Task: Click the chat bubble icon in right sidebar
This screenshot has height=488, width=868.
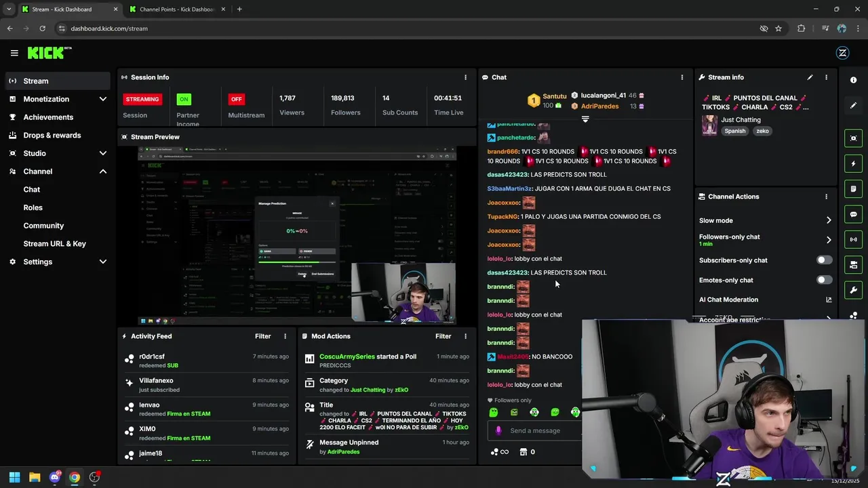Action: 854,214
